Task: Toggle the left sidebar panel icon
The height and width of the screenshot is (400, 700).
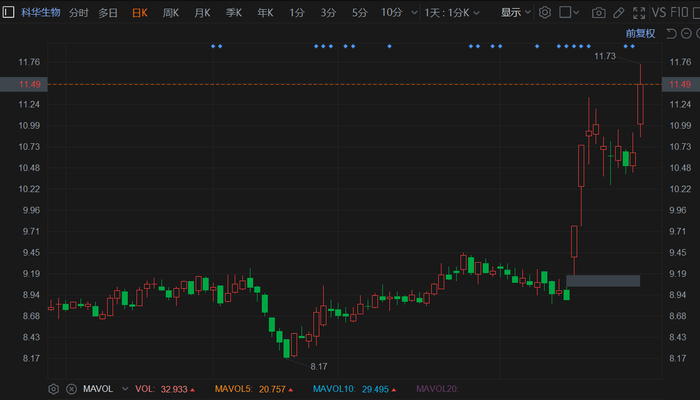Action: 8,12
